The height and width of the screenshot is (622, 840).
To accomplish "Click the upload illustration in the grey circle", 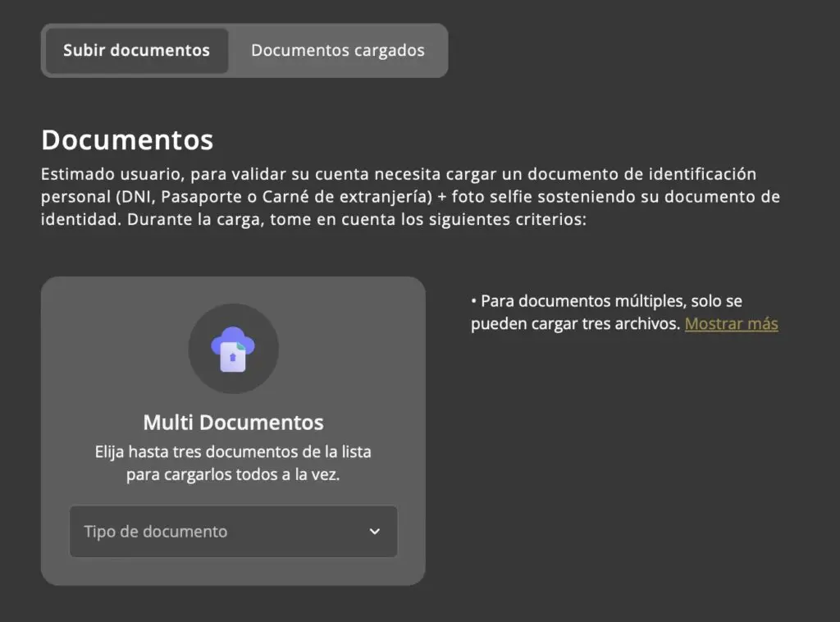I will (x=234, y=349).
